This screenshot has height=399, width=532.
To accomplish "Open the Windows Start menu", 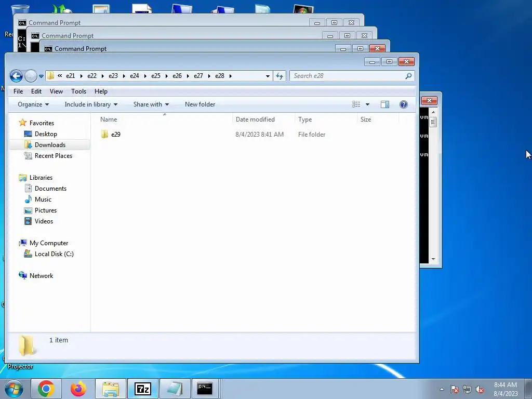I will [x=14, y=389].
